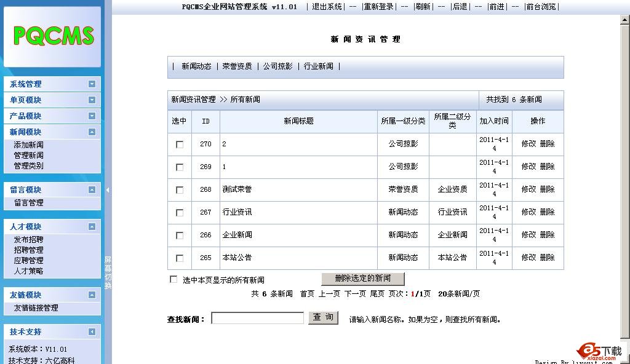Screen dimensions: 630x364
Task: Collapse the 新闻模块 section arrow
Action: [92, 132]
